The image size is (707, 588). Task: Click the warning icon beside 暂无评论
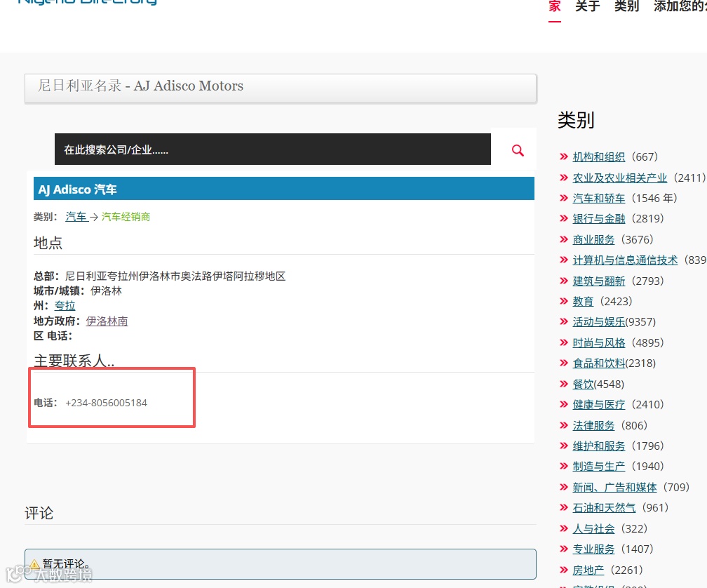click(35, 564)
